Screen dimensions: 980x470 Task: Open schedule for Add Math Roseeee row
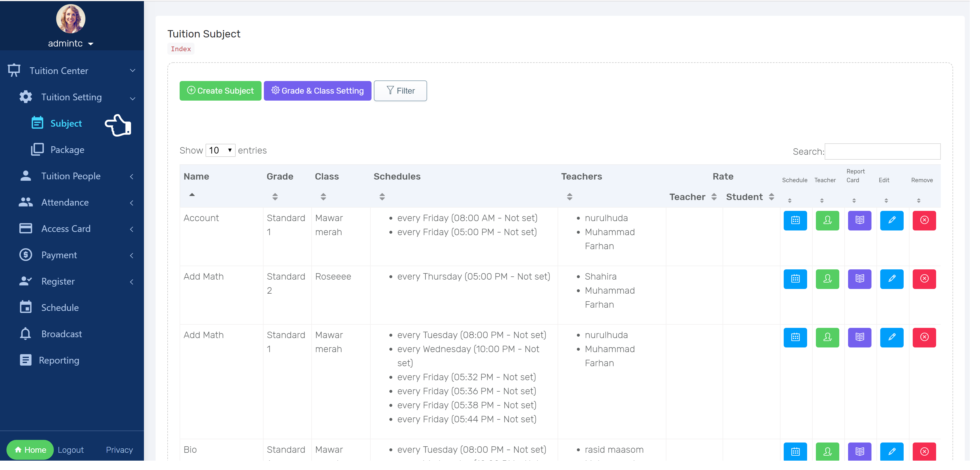click(x=795, y=279)
